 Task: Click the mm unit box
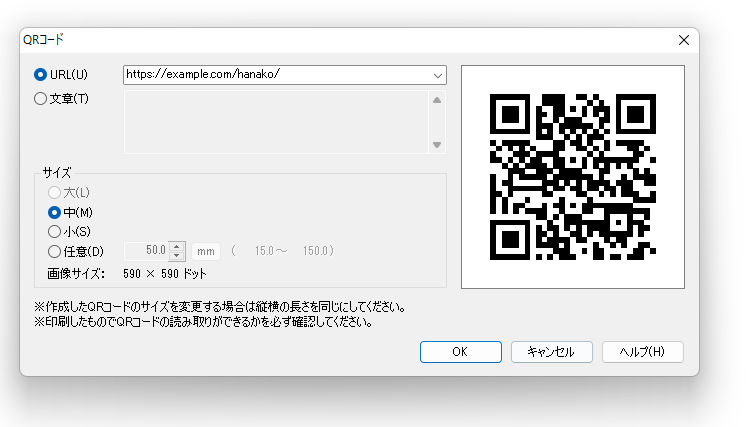click(206, 251)
